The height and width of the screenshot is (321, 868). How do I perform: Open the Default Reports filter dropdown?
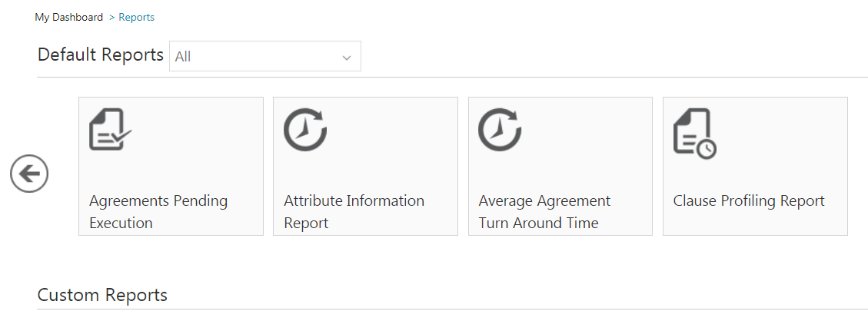tap(264, 56)
